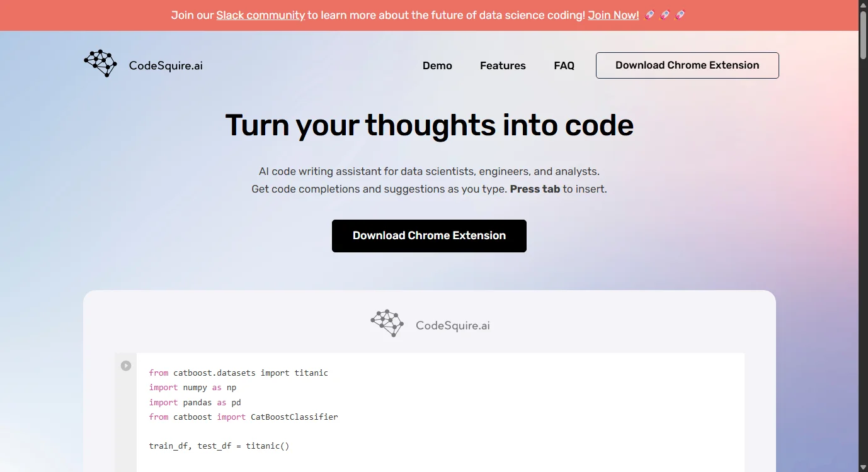Screen dimensions: 868x472
Task: Click the CodeSquire.ai network logo in the header
Action: pyautogui.click(x=100, y=63)
